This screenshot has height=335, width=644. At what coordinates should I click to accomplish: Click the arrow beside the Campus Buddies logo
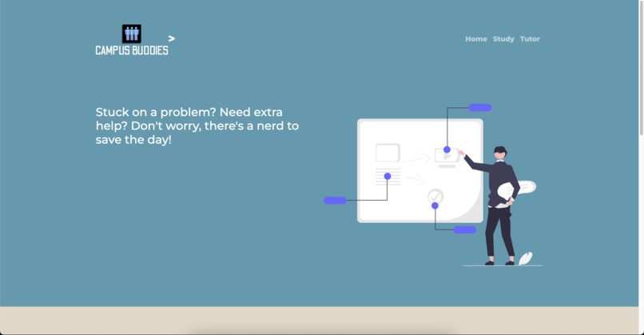(172, 38)
